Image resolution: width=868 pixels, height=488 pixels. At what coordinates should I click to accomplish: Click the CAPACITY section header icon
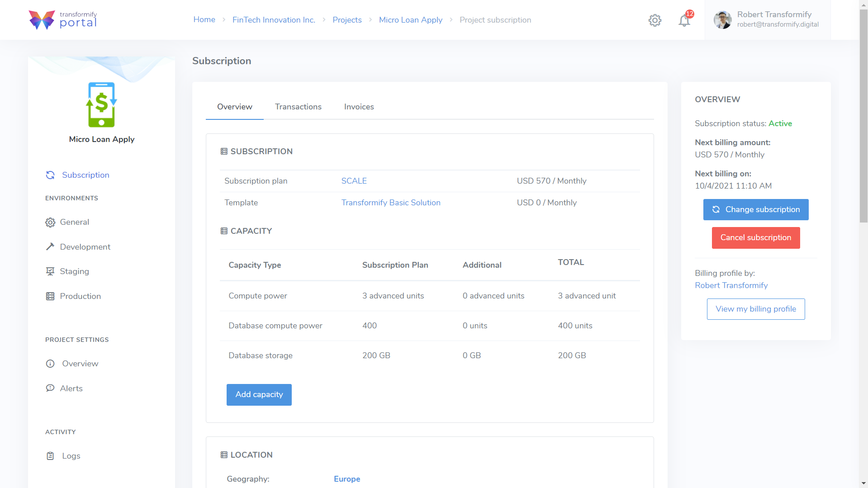click(x=224, y=231)
